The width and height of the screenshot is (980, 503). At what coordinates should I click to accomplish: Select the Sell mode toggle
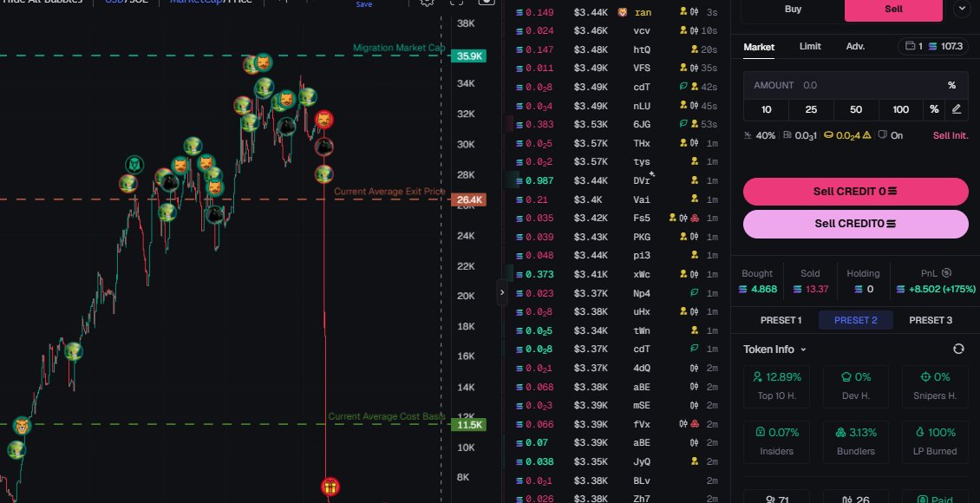893,10
